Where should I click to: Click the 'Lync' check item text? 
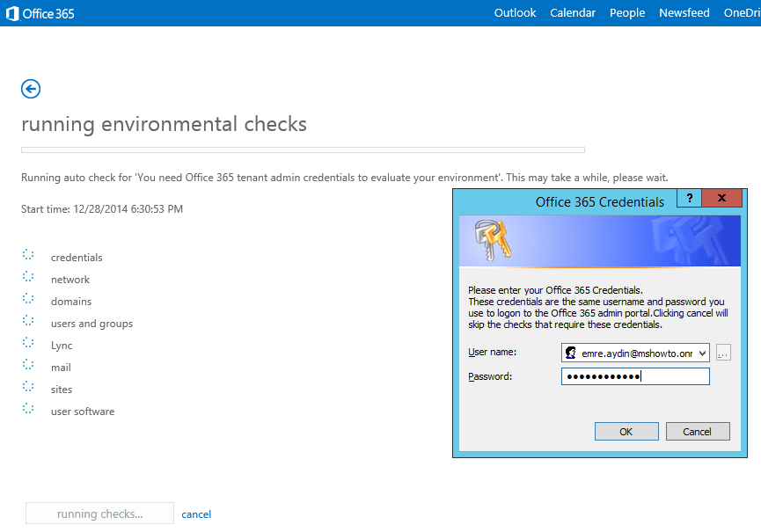(62, 346)
